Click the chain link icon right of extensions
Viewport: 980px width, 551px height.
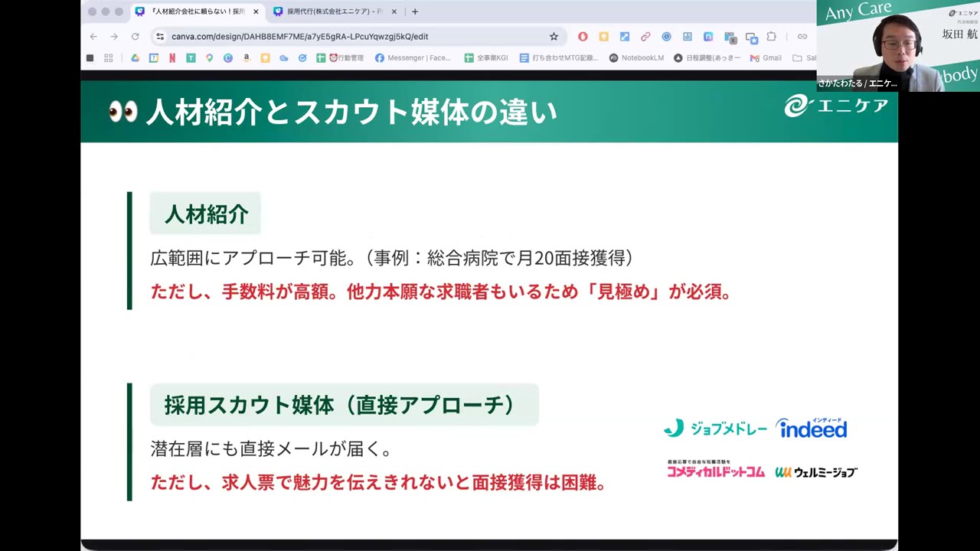802,36
